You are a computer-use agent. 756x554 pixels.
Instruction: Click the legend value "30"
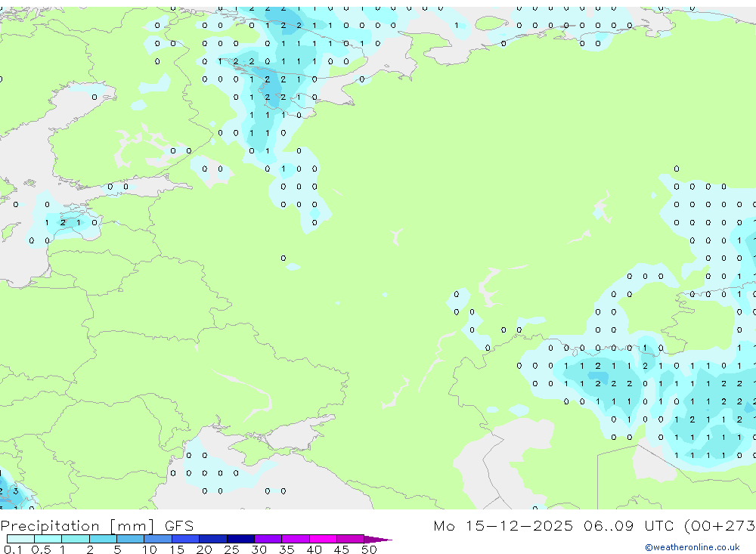(x=259, y=549)
